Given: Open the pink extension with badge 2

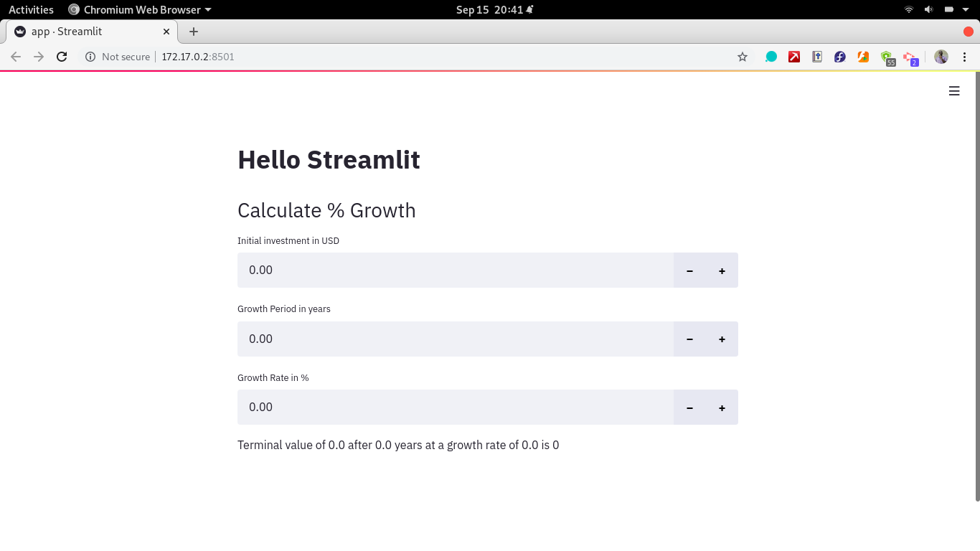Looking at the screenshot, I should (x=910, y=58).
